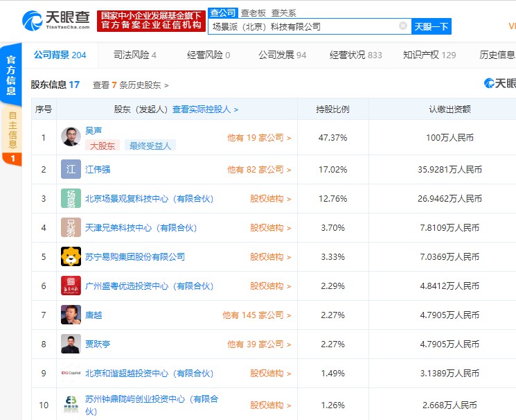Expand 股权结构 for 苏州钟鼎陇屿创业投资中心
This screenshot has width=516, height=420.
(271, 405)
